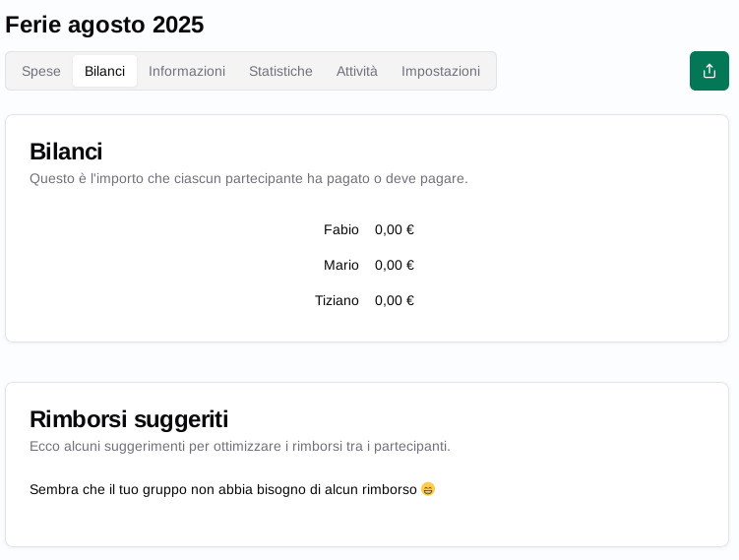The width and height of the screenshot is (739, 560).
Task: Open the Spese tab
Action: tap(41, 71)
